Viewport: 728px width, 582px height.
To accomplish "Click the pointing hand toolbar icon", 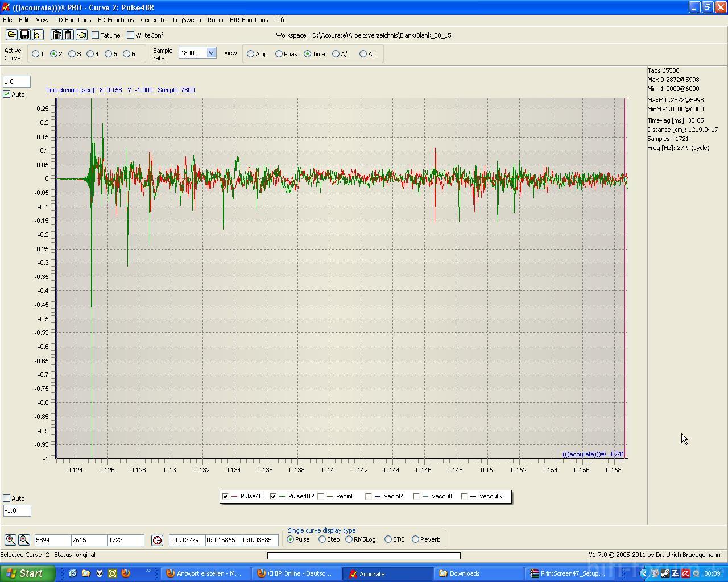I will click(x=82, y=35).
